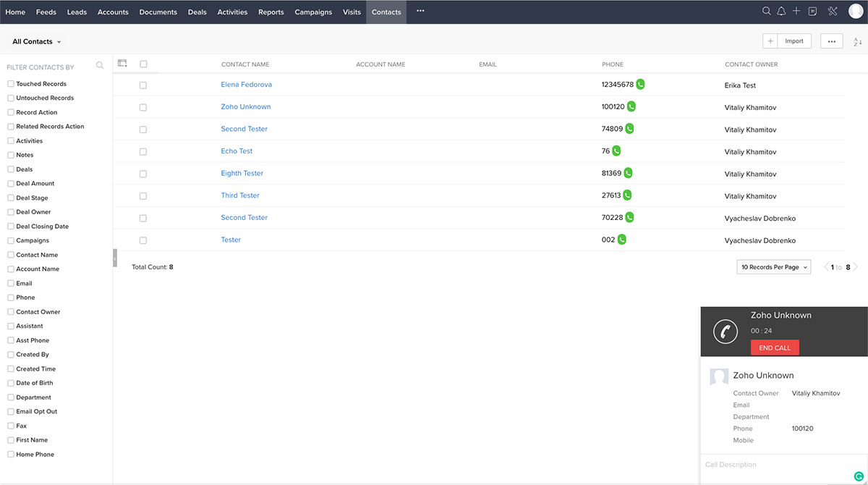Click the Call Description input field
The image size is (868, 485).
click(774, 465)
